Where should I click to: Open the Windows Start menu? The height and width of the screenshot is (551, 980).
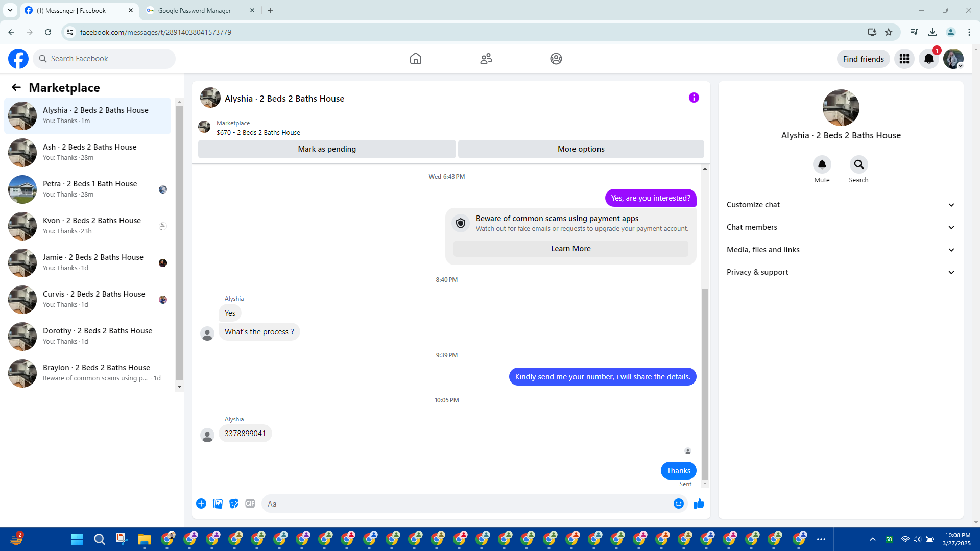(77, 539)
